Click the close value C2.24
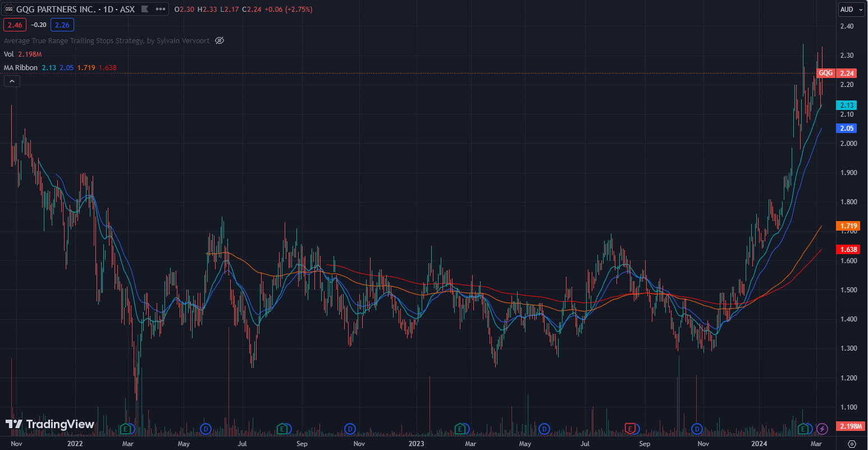 point(252,10)
